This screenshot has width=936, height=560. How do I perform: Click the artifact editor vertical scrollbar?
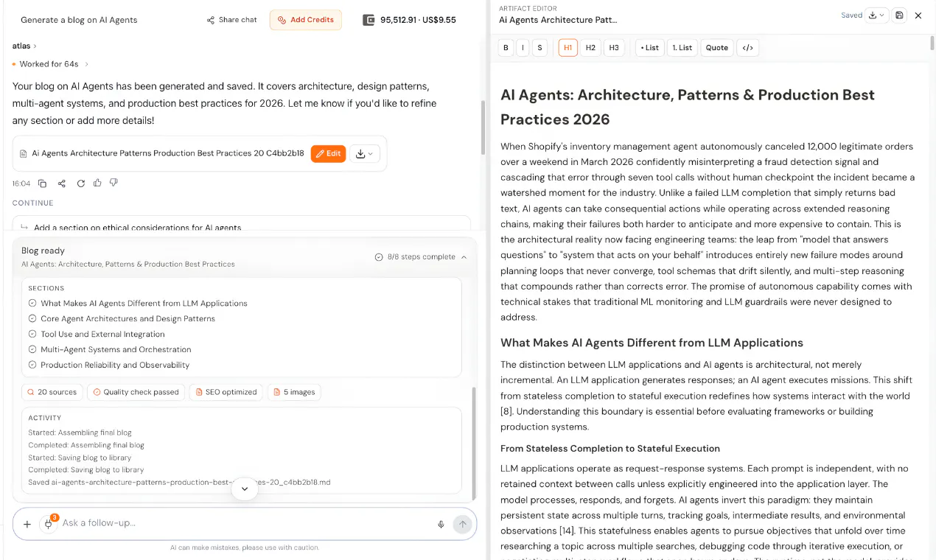click(x=932, y=43)
